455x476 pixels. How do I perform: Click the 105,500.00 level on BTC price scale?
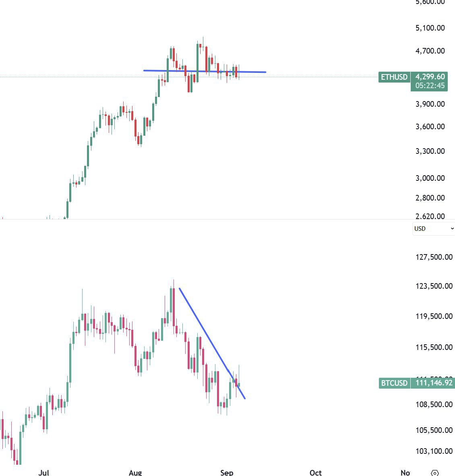pos(434,430)
